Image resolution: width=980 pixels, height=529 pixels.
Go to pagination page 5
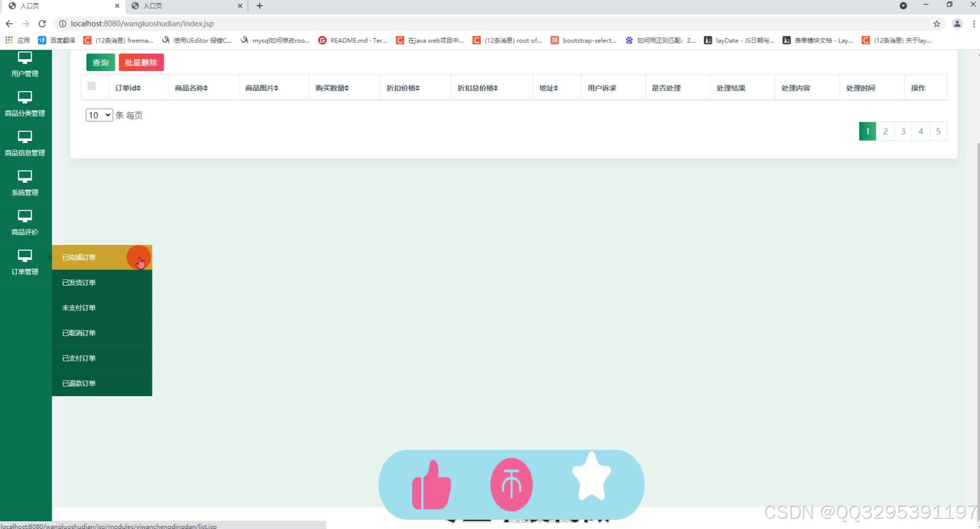click(938, 131)
